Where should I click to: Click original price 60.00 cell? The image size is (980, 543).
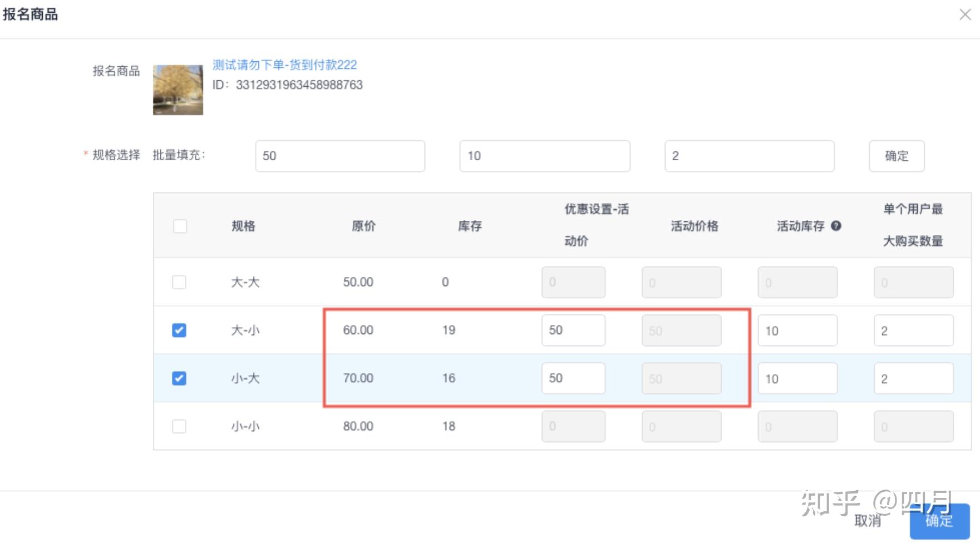pos(358,330)
